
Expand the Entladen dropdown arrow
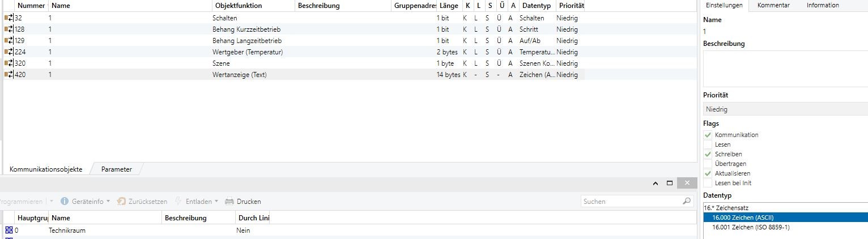[x=216, y=202]
